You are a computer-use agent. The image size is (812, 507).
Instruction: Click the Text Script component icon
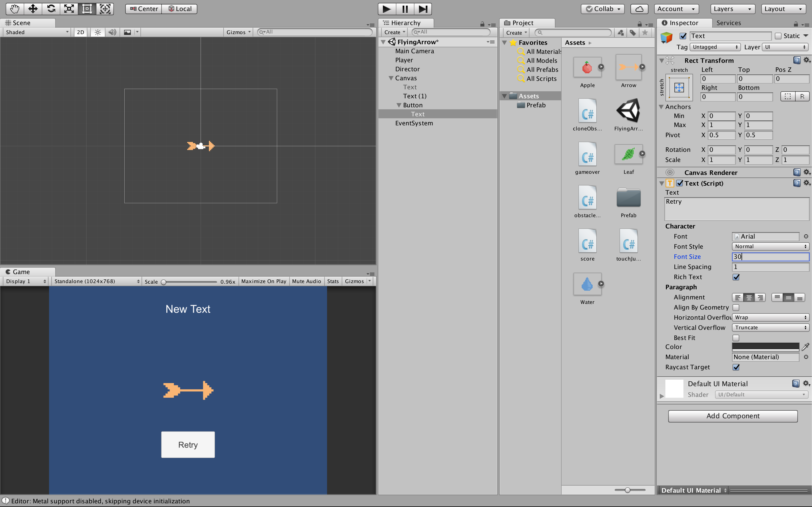(671, 183)
